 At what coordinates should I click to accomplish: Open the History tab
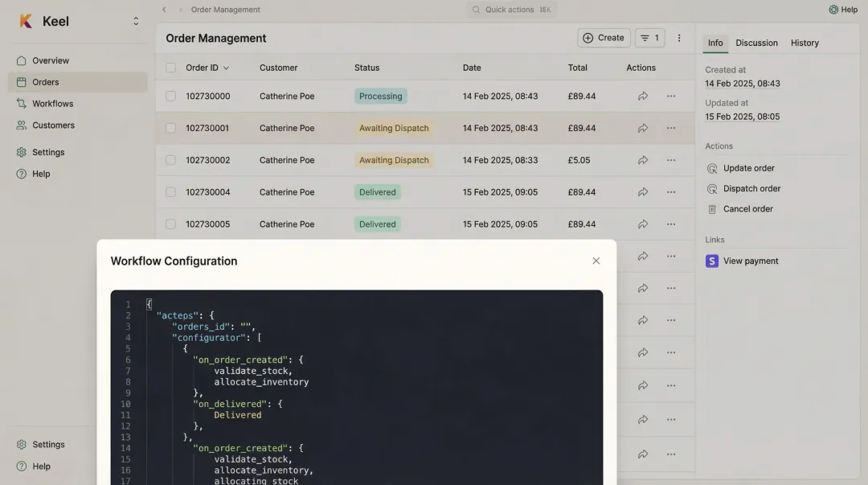coord(805,43)
